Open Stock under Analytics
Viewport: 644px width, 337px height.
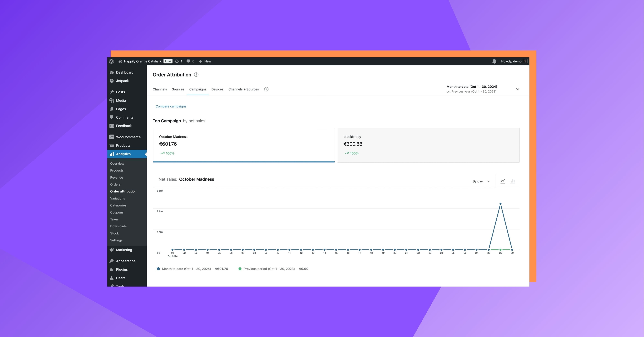click(x=114, y=233)
